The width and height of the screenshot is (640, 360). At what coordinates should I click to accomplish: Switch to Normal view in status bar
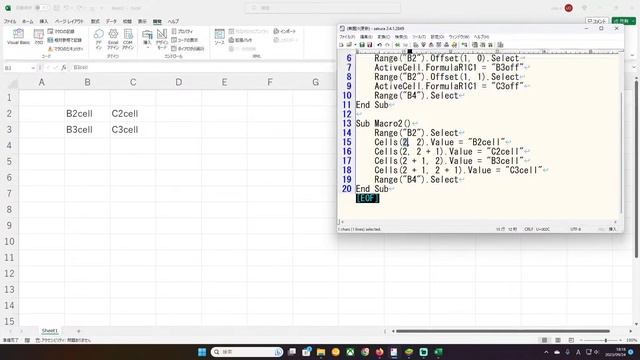544,340
